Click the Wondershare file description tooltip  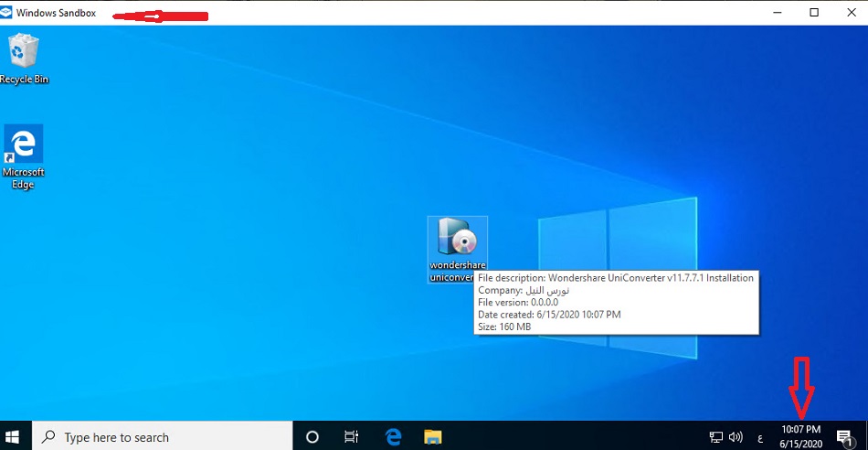coord(617,302)
